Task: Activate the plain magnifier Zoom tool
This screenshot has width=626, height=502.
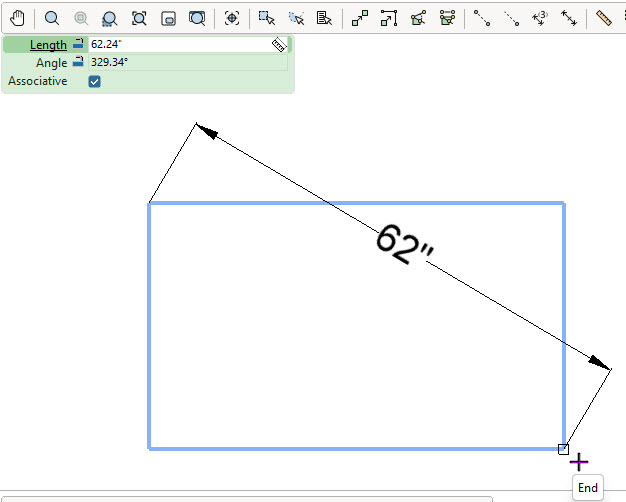Action: point(52,18)
